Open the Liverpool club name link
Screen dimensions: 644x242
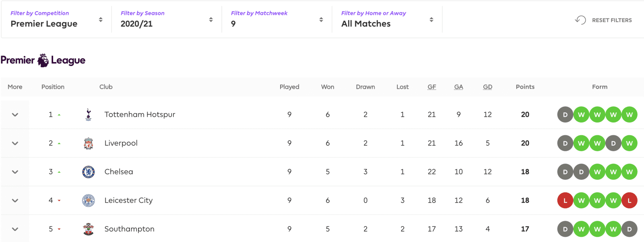coord(121,143)
